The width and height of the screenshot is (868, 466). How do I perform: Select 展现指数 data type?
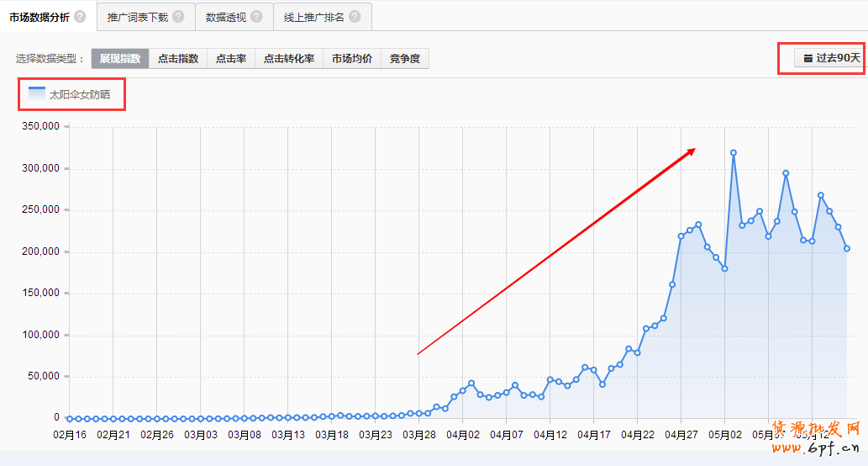click(120, 59)
